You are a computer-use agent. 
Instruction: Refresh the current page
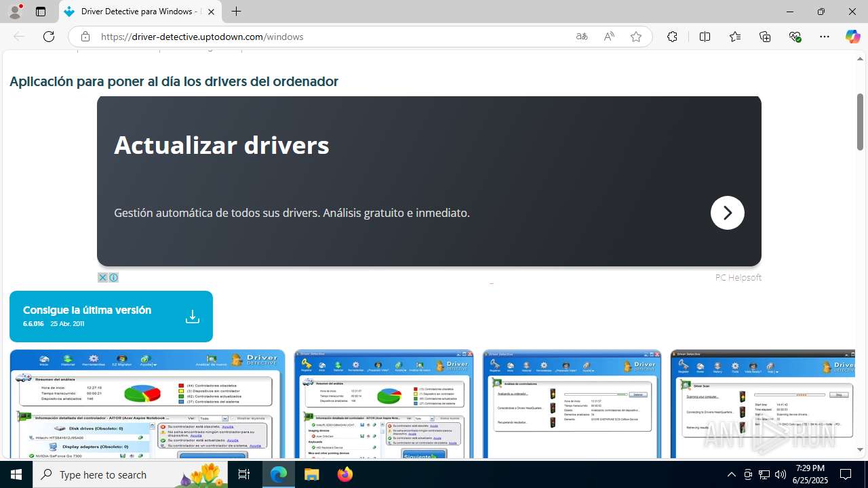[49, 37]
